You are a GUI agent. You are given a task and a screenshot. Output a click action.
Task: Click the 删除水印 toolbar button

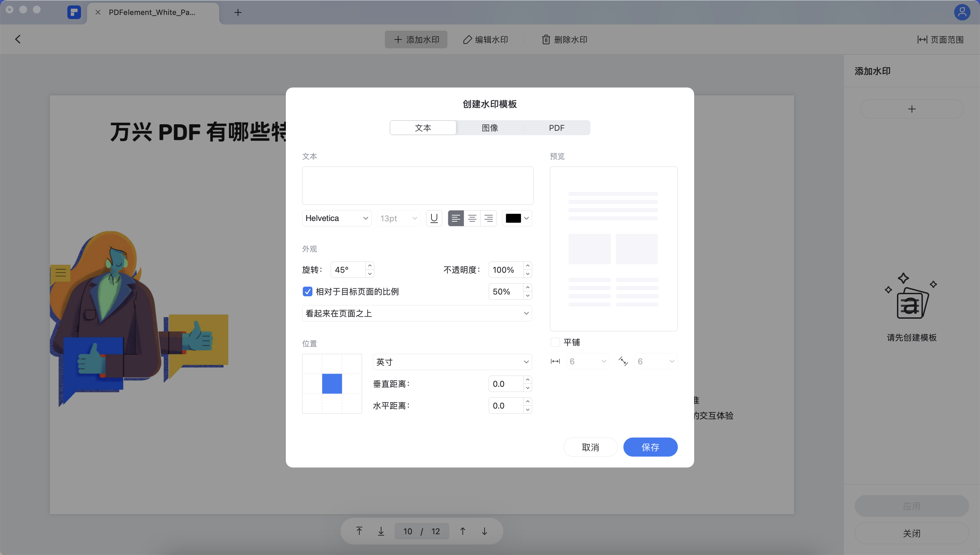(x=564, y=39)
